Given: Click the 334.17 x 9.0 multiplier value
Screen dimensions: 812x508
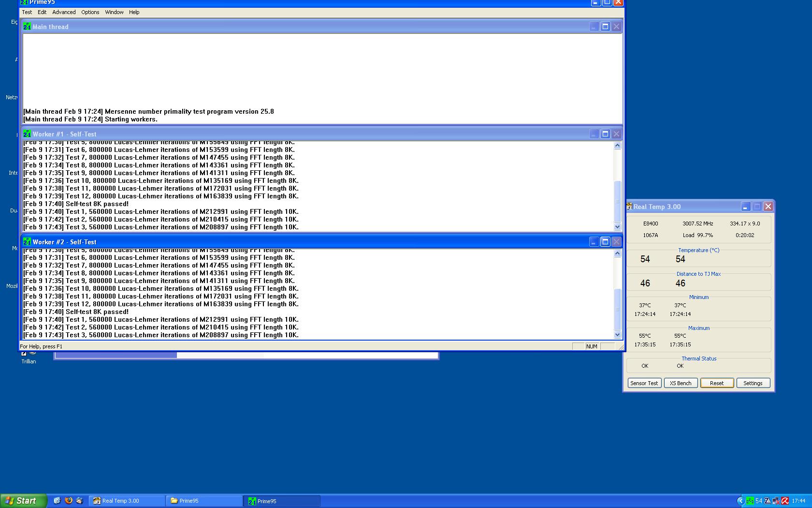Looking at the screenshot, I should click(745, 224).
